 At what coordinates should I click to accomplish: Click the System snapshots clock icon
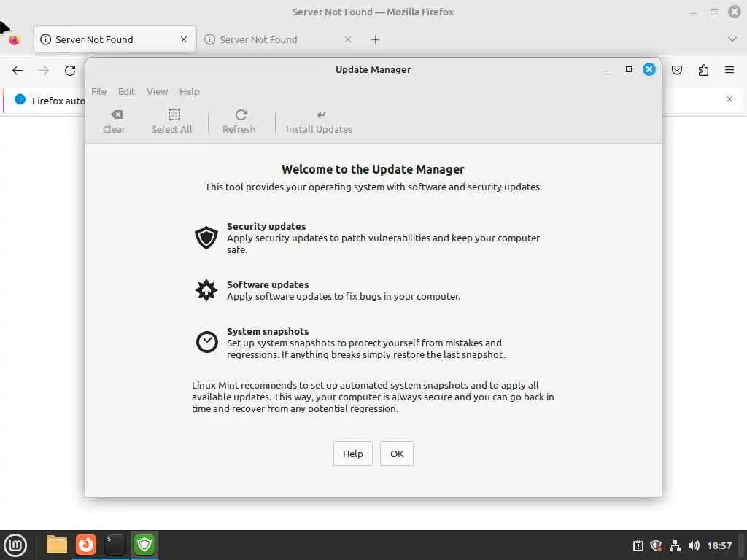206,342
